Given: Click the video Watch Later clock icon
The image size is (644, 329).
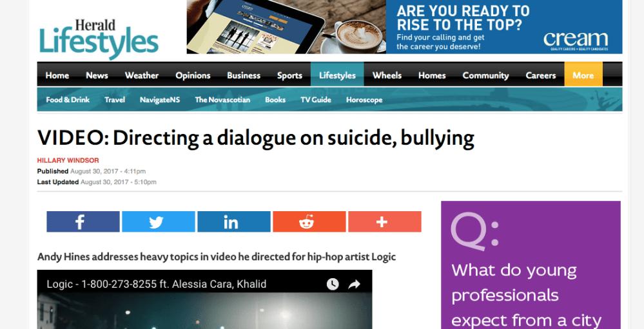Looking at the screenshot, I should click(333, 284).
